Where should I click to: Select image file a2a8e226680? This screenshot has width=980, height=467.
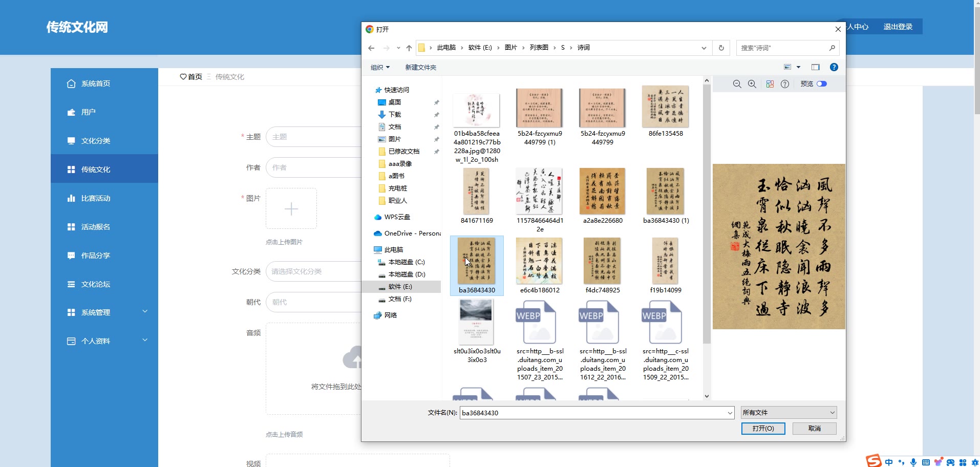click(603, 196)
